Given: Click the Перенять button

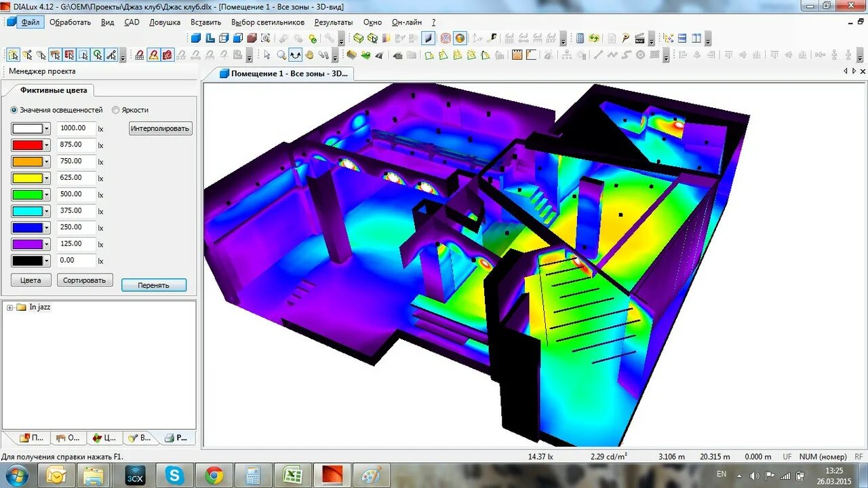Looking at the screenshot, I should [x=154, y=285].
